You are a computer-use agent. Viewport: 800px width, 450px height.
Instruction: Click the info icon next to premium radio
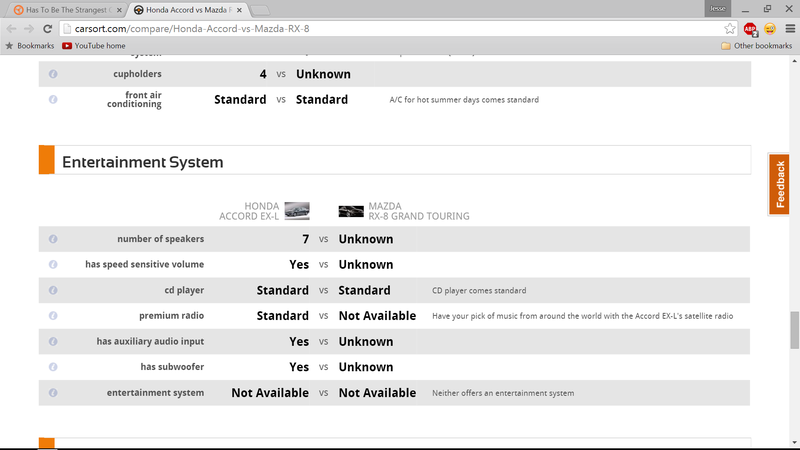pyautogui.click(x=53, y=316)
